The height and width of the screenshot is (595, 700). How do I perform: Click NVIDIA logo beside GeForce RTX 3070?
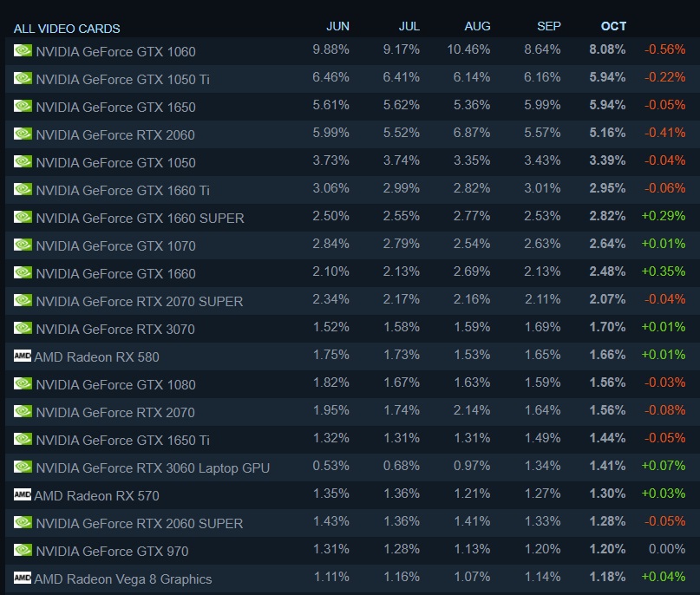tap(23, 328)
